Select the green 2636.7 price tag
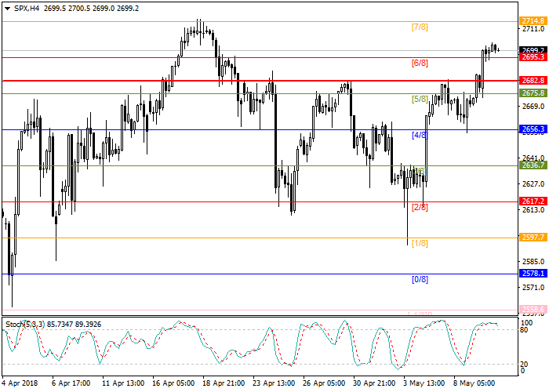 (x=533, y=165)
